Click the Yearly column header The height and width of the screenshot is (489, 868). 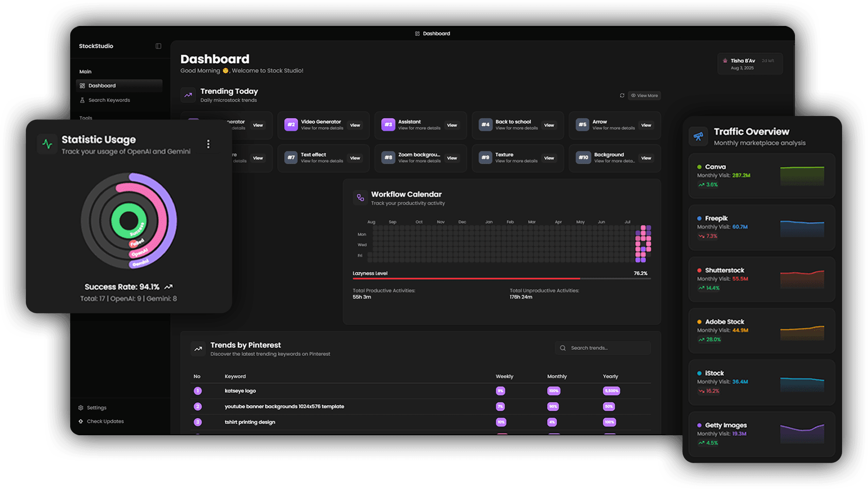610,377
